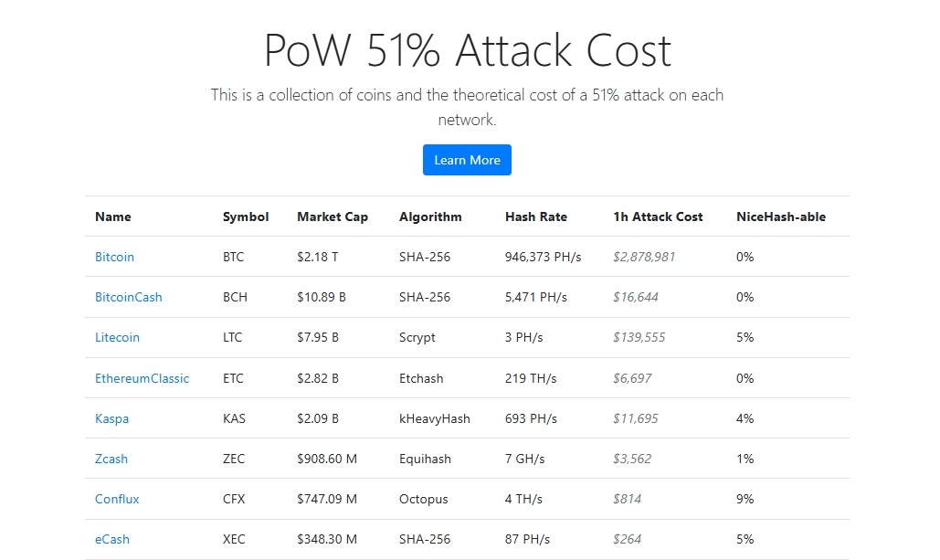Image resolution: width=940 pixels, height=560 pixels.
Task: Click the PoW 51% Attack Cost title
Action: click(x=467, y=50)
